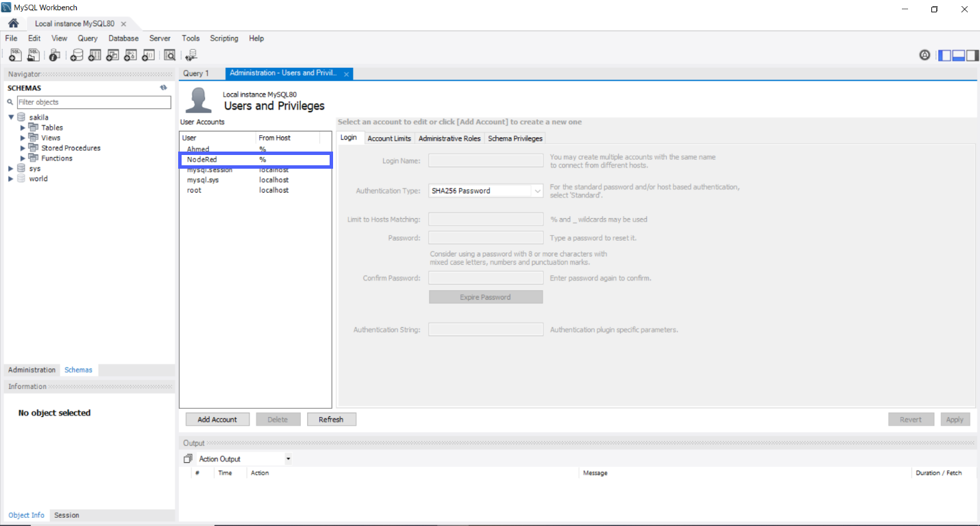Expand the Tables node under sakila
Viewport: 980px width, 526px height.
tap(23, 128)
